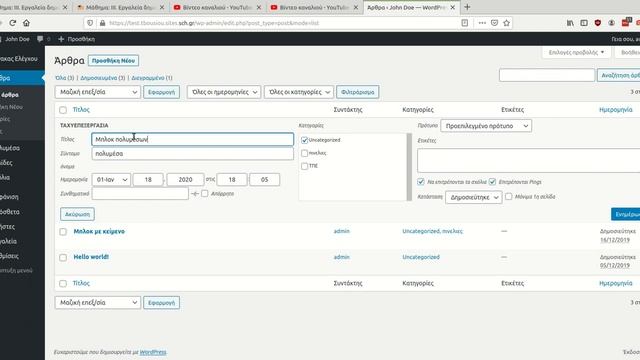Sort by 'Ημερομηνία' column header
Viewport: 640px width, 360px height.
tap(616, 109)
